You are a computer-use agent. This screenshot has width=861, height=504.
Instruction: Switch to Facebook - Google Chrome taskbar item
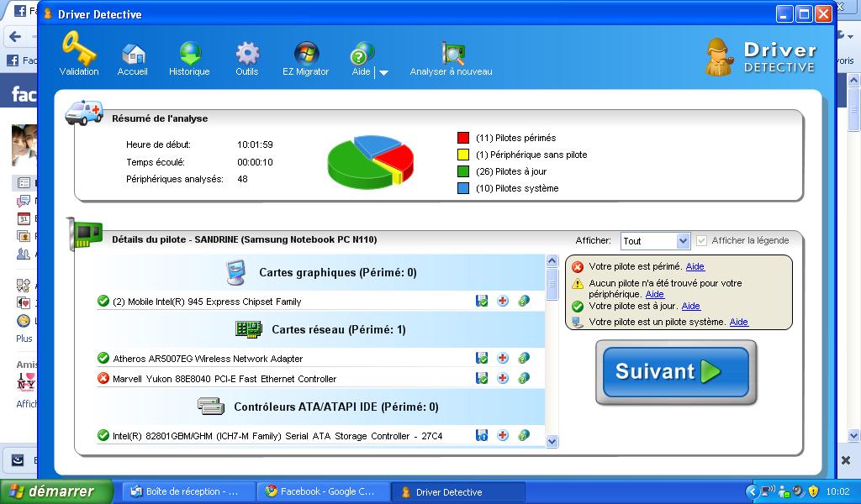324,491
